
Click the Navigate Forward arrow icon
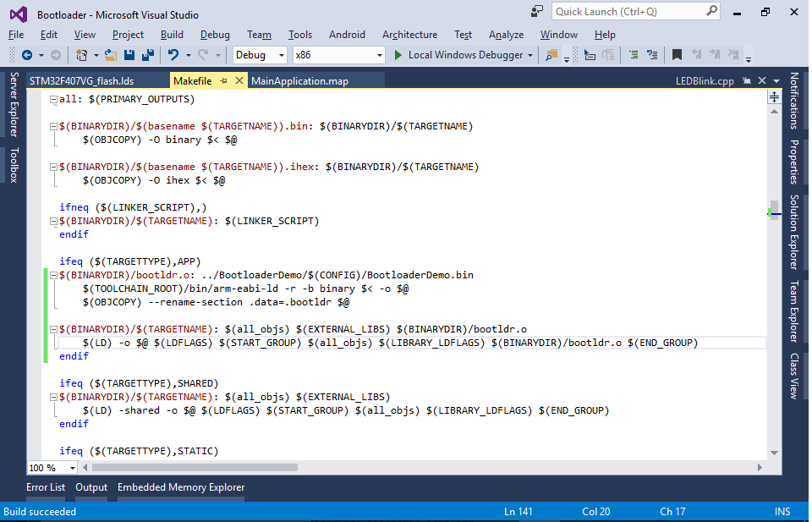[x=56, y=55]
